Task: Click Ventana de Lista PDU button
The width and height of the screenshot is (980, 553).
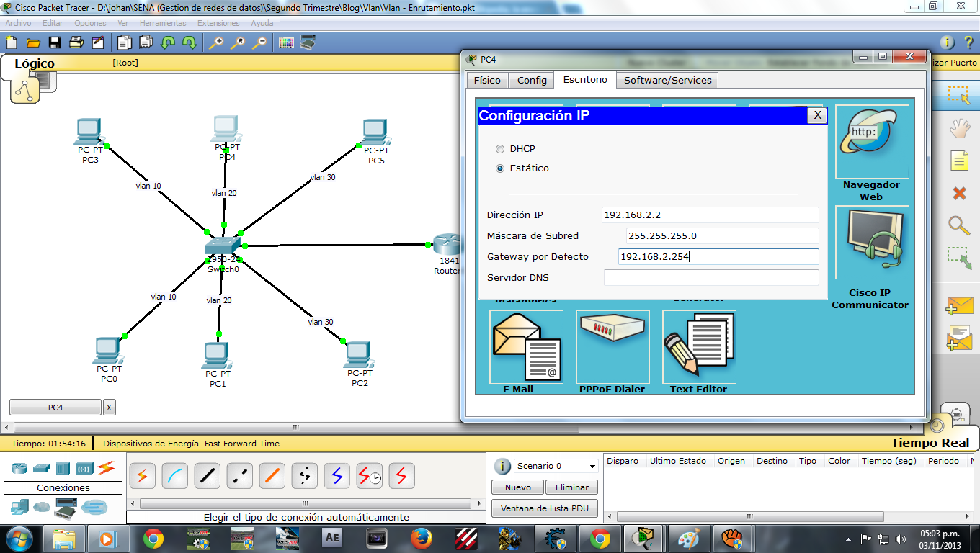Action: (x=545, y=508)
